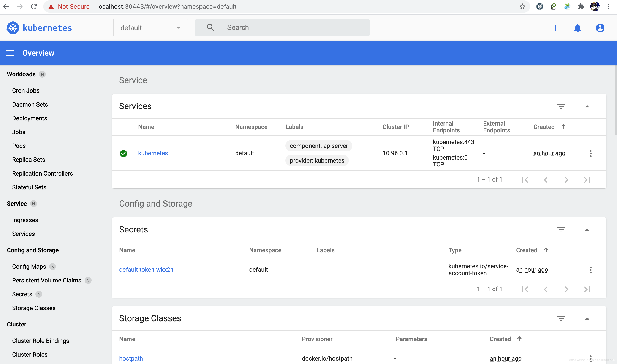Open actions menu for kubernetes service row
The image size is (617, 364).
[x=590, y=154]
